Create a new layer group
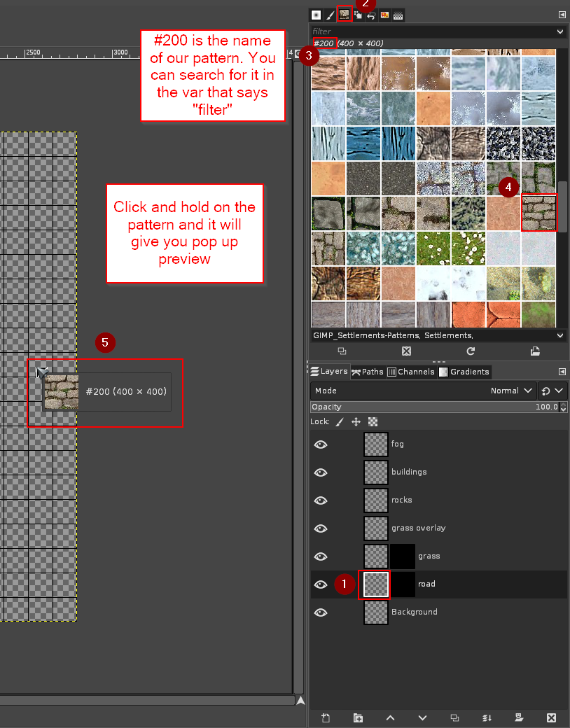The image size is (570, 728). (x=358, y=717)
